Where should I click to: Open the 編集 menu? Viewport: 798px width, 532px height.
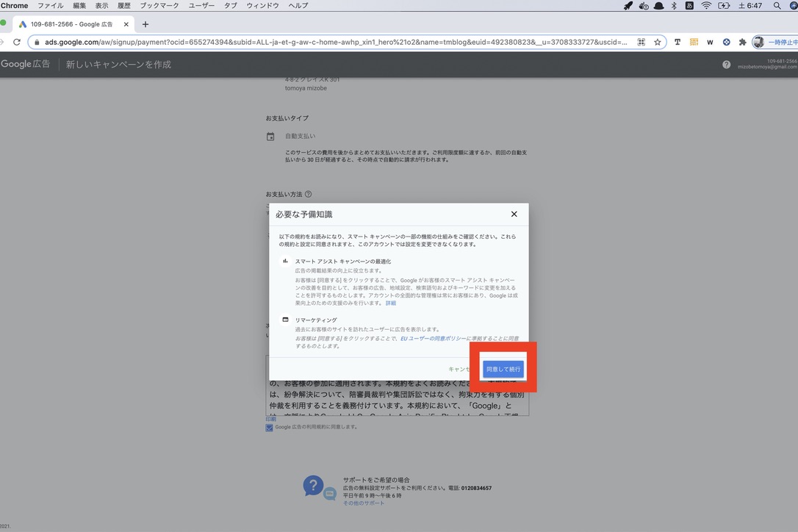click(79, 6)
